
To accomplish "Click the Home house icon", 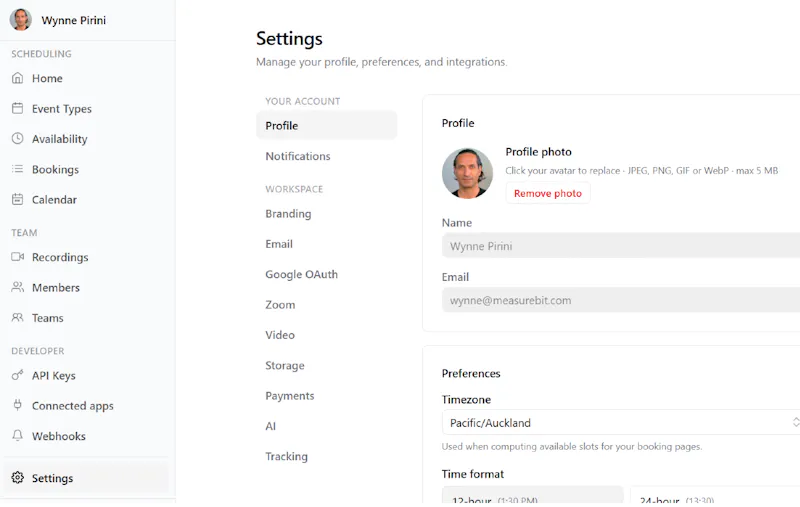I will (17, 78).
